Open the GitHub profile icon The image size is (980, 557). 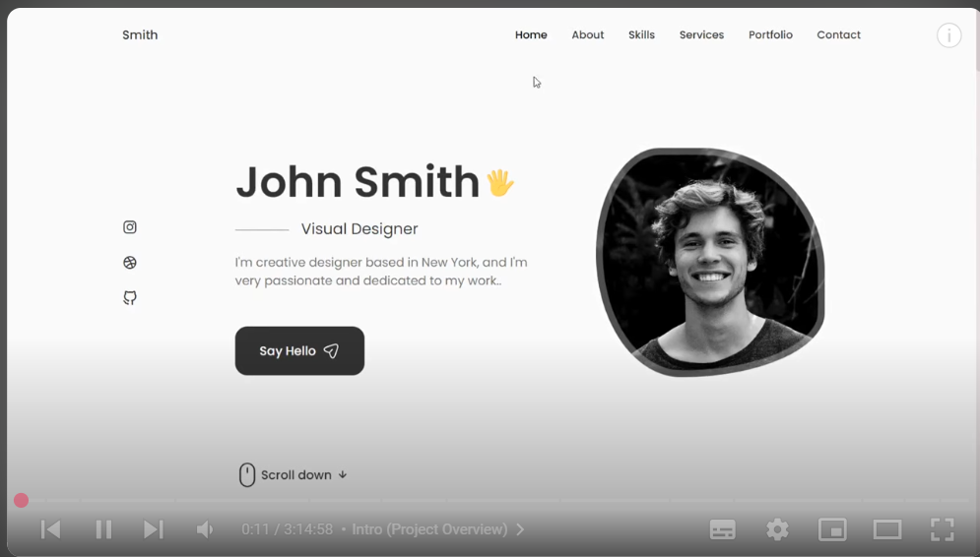130,297
